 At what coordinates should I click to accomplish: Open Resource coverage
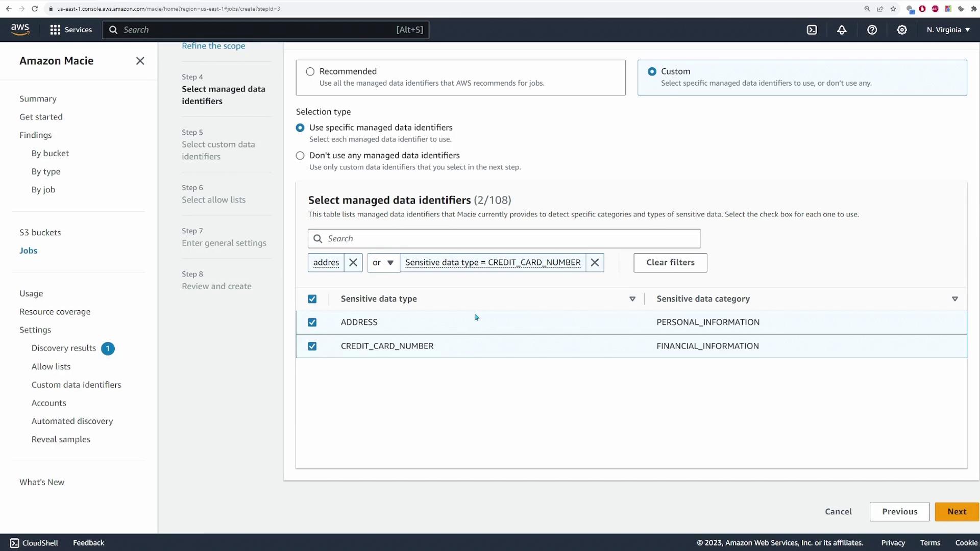coord(55,312)
